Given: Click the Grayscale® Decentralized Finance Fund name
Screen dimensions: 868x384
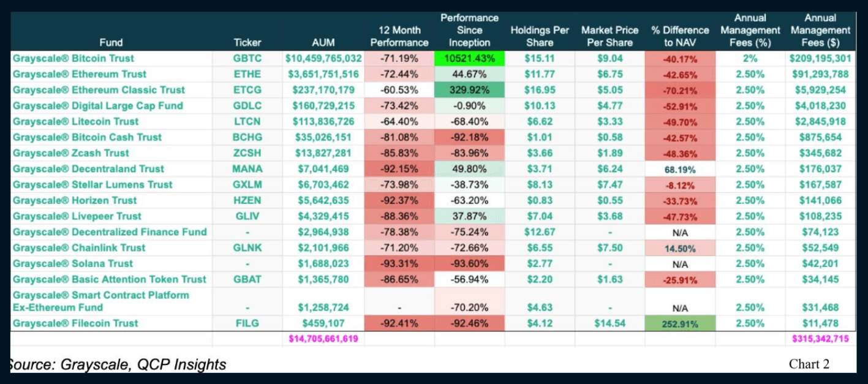Looking at the screenshot, I should coord(110,232).
